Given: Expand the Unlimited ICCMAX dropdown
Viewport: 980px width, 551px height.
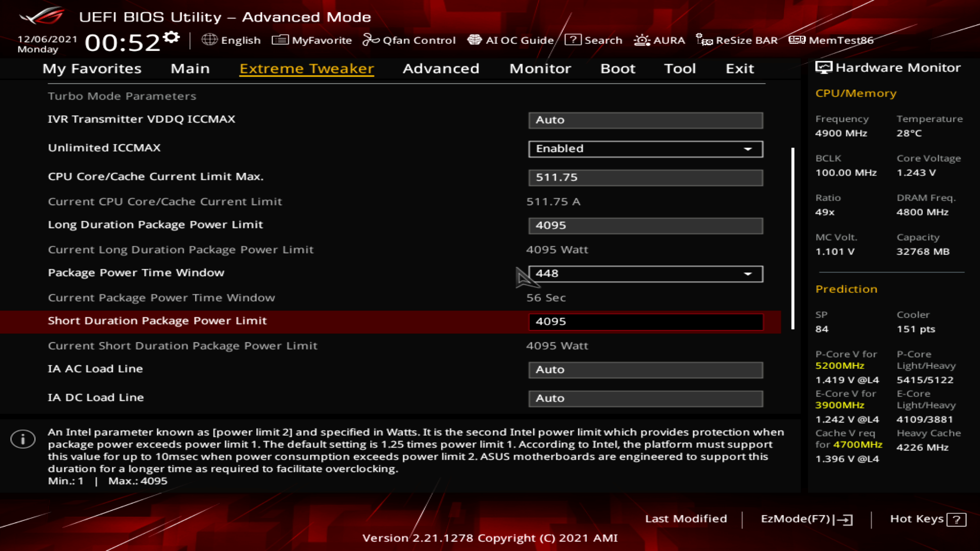Looking at the screenshot, I should [645, 149].
